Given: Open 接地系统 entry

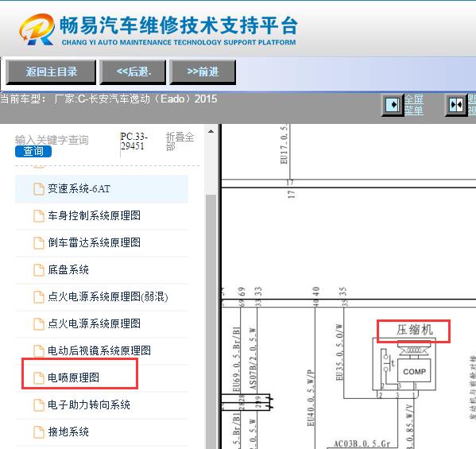Looking at the screenshot, I should (x=68, y=432).
